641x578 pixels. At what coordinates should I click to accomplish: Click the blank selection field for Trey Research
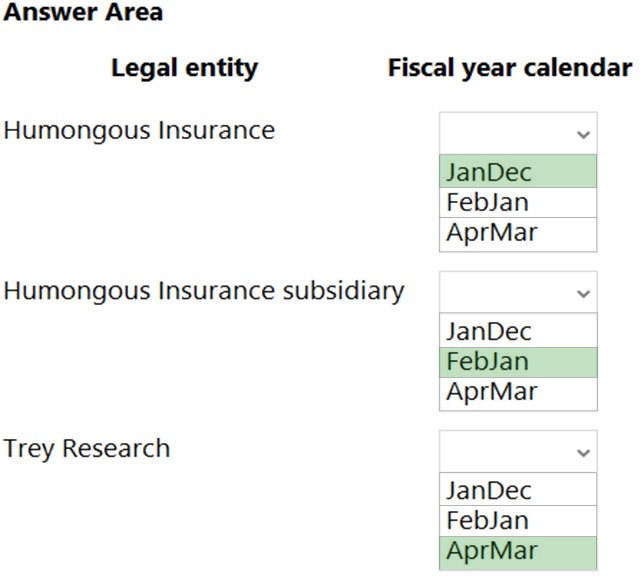click(518, 451)
